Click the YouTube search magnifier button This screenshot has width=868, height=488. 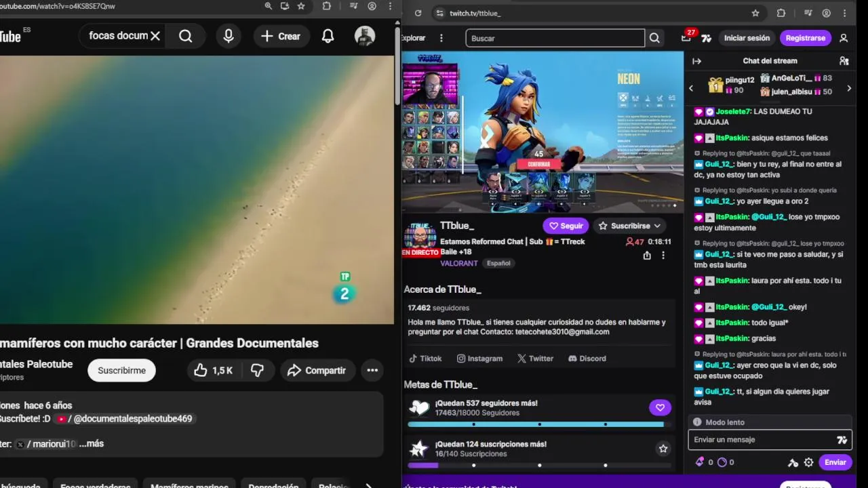pyautogui.click(x=186, y=36)
